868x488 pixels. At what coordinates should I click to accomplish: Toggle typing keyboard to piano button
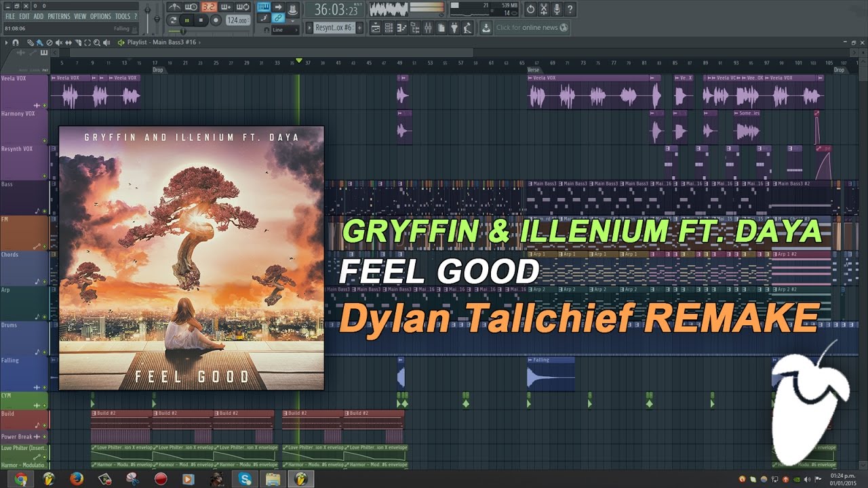tap(264, 7)
